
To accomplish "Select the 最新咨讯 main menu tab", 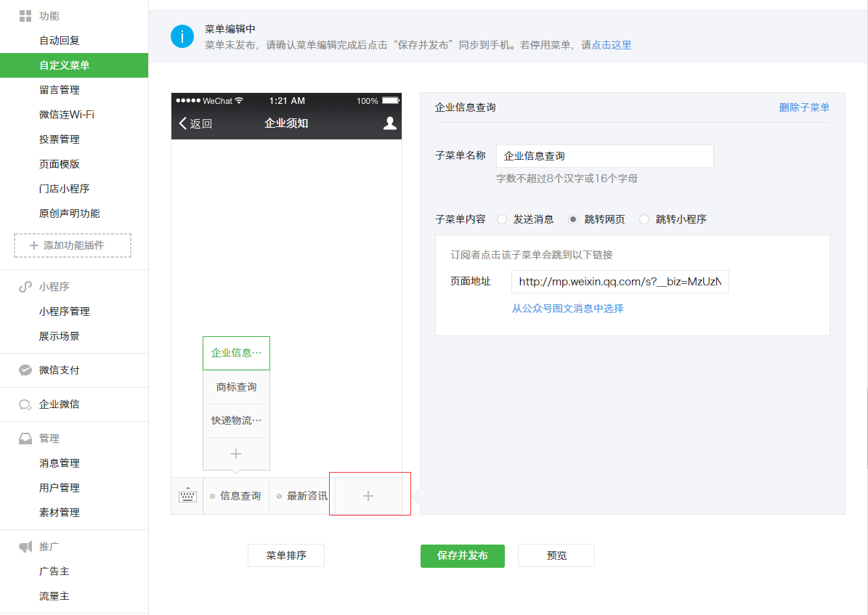I will [302, 496].
